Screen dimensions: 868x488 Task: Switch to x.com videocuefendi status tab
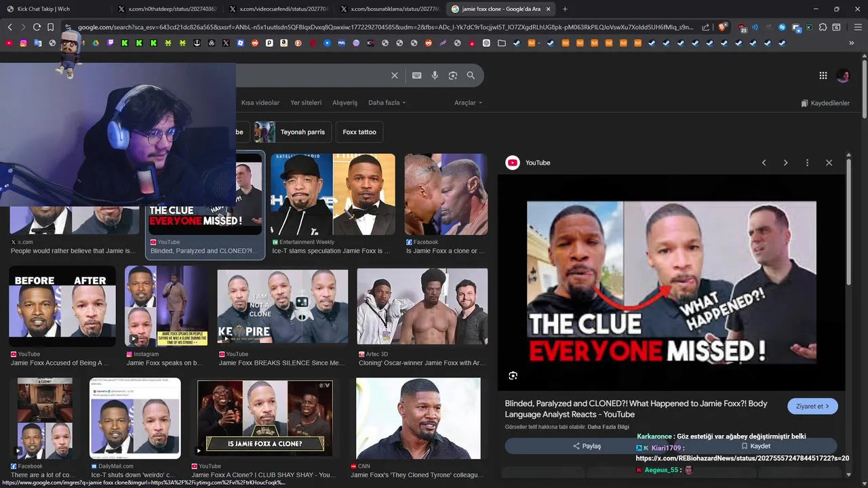tap(277, 9)
